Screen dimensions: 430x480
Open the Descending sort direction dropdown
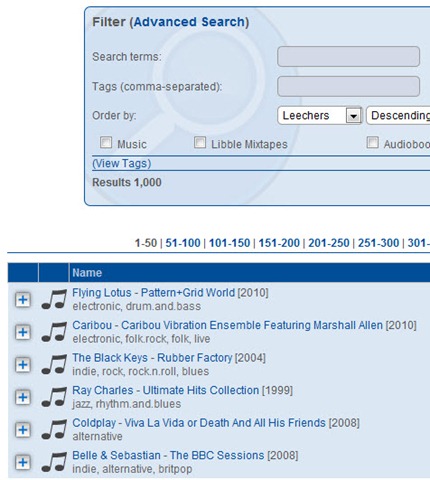point(398,116)
